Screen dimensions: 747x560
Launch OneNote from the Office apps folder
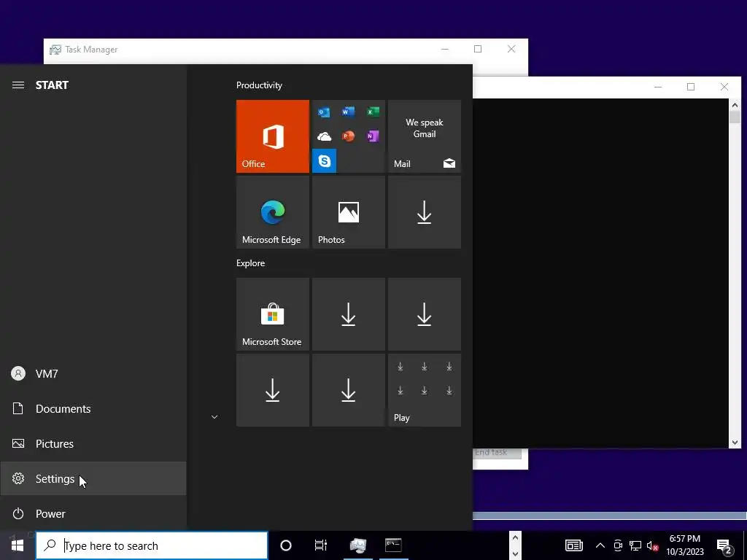click(x=373, y=136)
